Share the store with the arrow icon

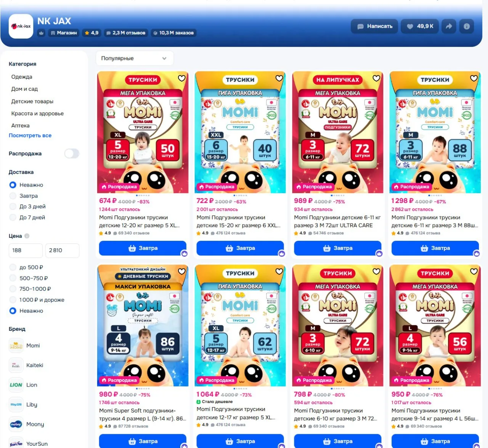(x=449, y=26)
